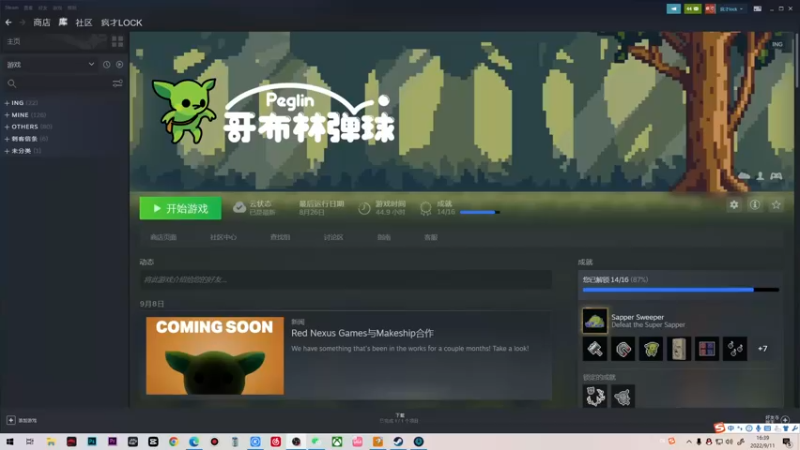The height and width of the screenshot is (450, 800).
Task: Open Chrome from the taskbar
Action: pyautogui.click(x=173, y=441)
